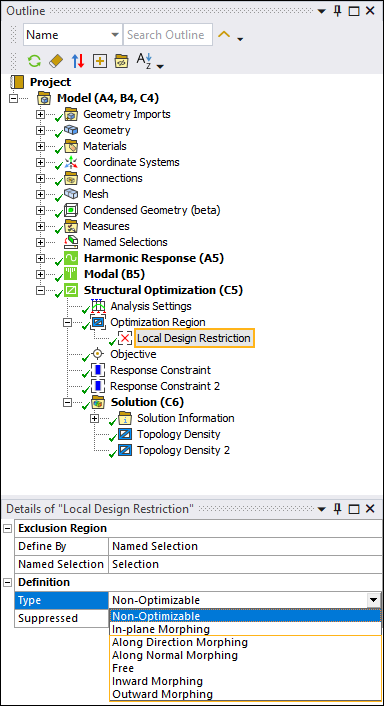Expand the Solution Information node
This screenshot has width=384, height=706.
(95, 418)
